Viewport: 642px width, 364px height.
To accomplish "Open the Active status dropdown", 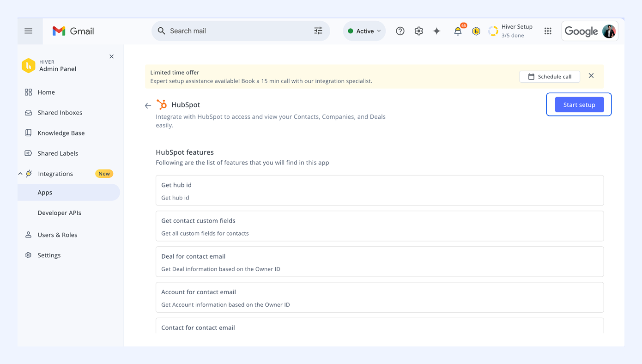I will click(x=364, y=31).
